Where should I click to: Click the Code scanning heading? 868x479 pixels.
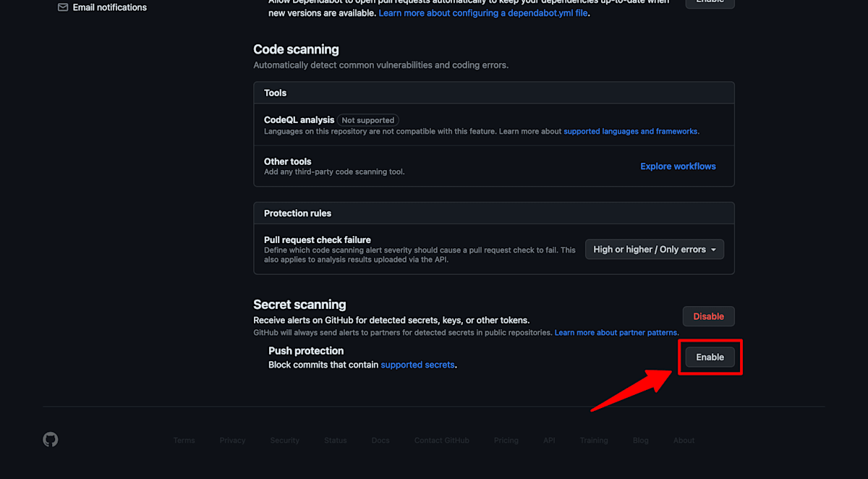pyautogui.click(x=296, y=50)
